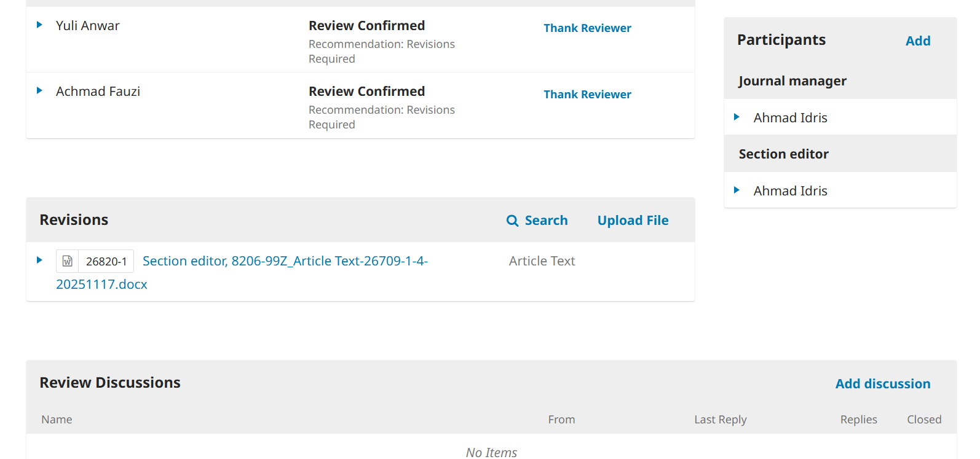Thank Reviewer for Yuli Anwar
Viewport: 980px width, 459px height.
587,28
